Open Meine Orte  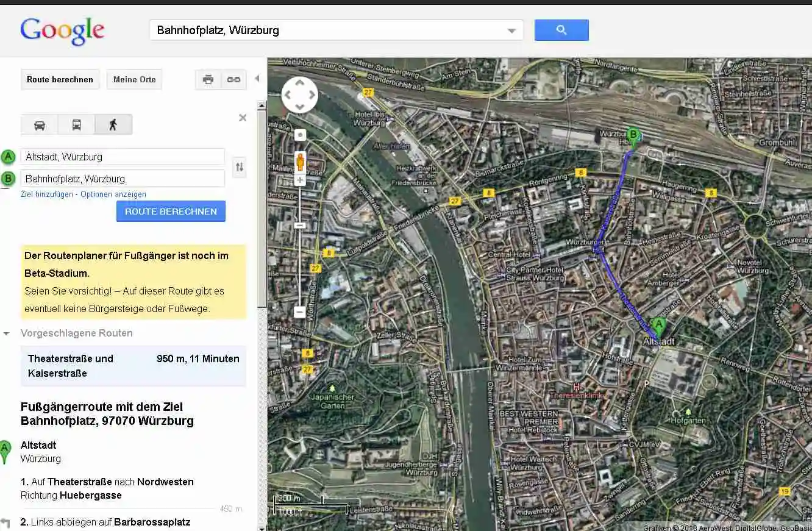pyautogui.click(x=134, y=79)
